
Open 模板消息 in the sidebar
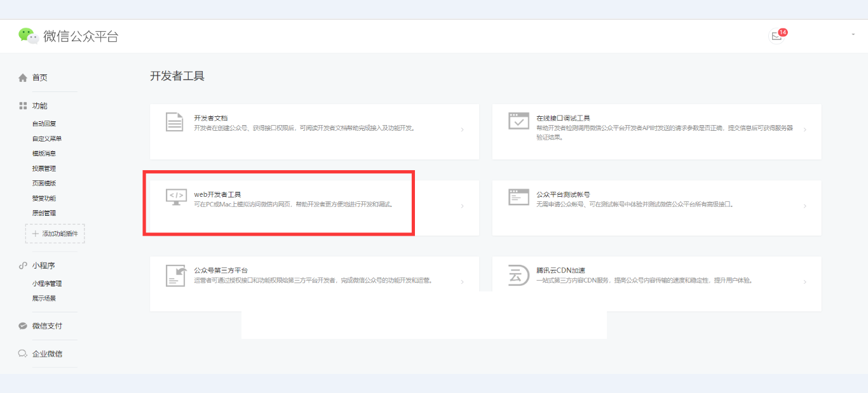pos(44,154)
